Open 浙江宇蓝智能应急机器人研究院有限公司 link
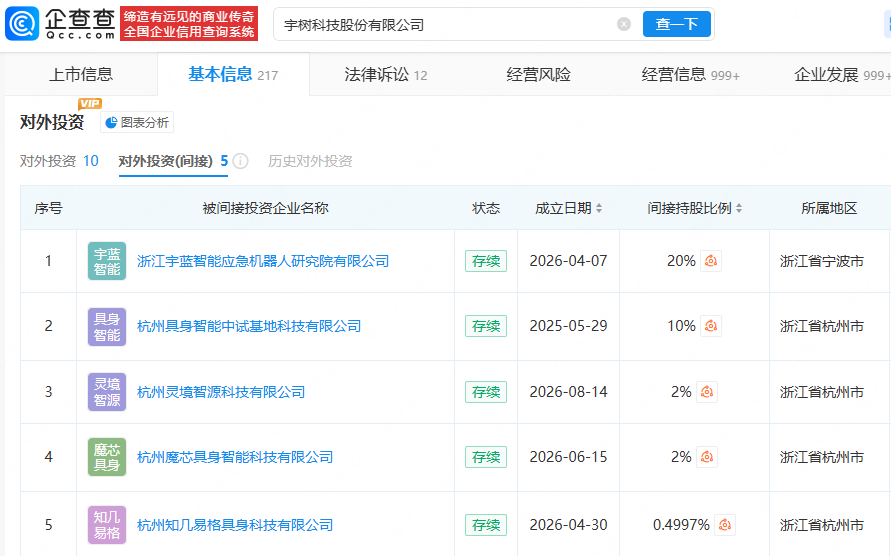The width and height of the screenshot is (891, 556). pos(263,261)
